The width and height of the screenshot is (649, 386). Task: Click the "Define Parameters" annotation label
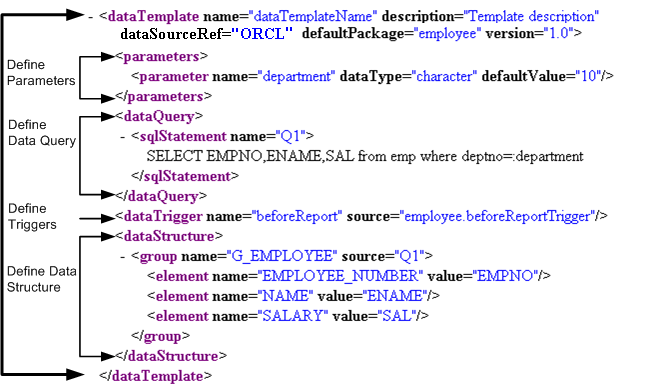pyautogui.click(x=41, y=73)
